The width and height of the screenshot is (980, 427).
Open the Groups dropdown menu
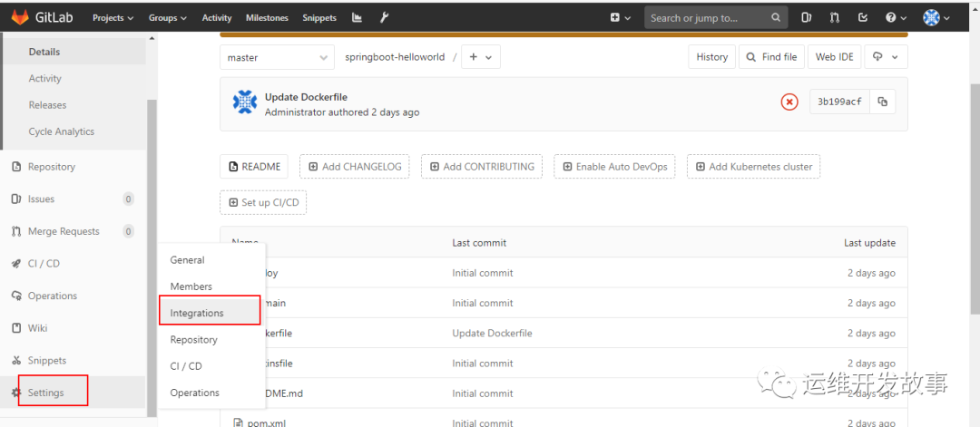pos(168,18)
